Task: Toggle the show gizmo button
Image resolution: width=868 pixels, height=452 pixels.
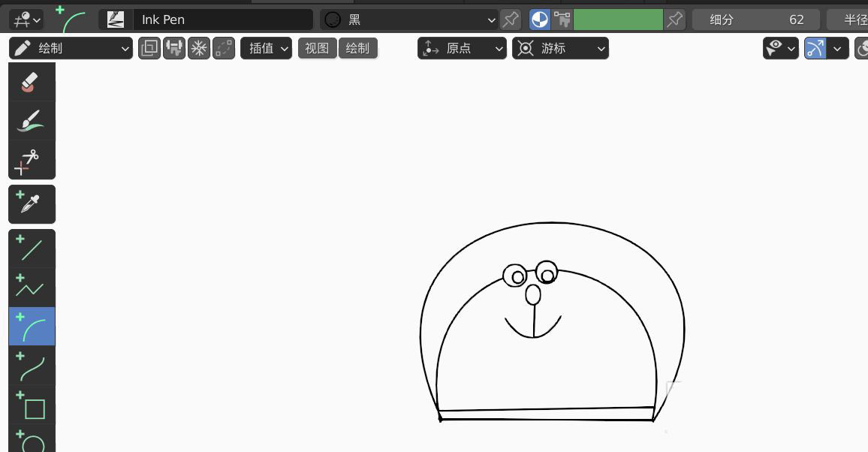Action: 815,49
